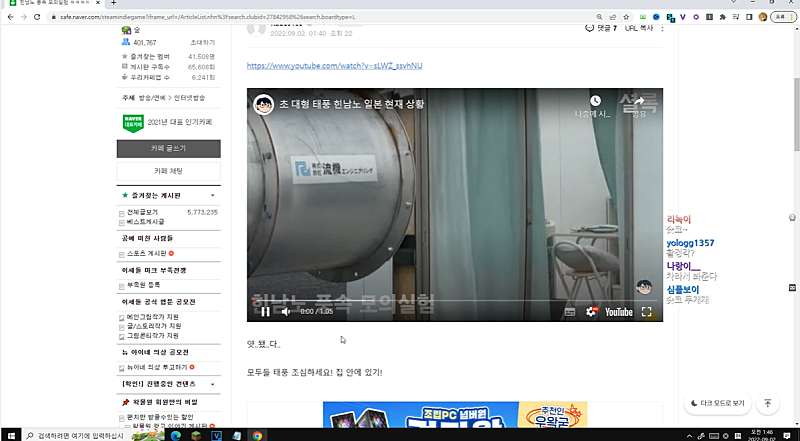
Task: Open Minecraft block icon in taskbar
Action: 196,435
